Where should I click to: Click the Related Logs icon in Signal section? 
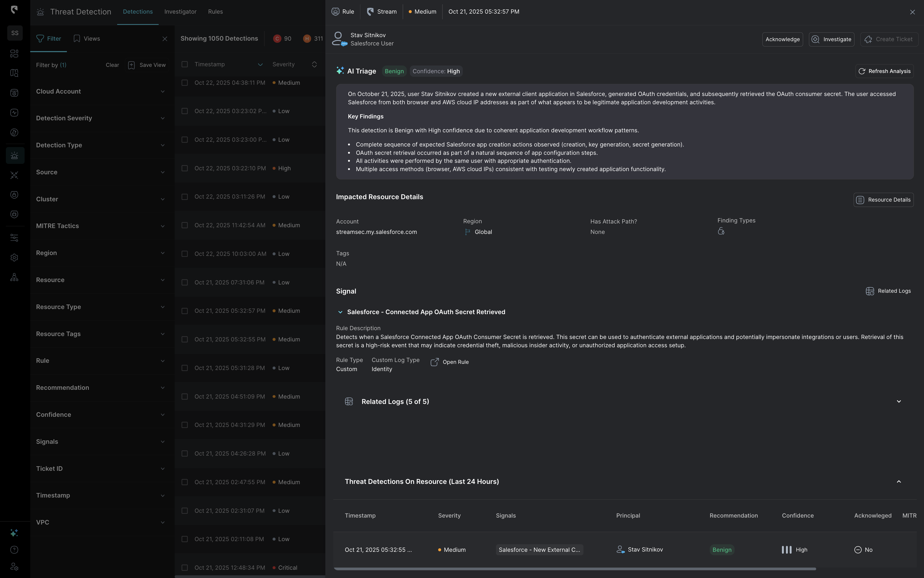pos(870,291)
